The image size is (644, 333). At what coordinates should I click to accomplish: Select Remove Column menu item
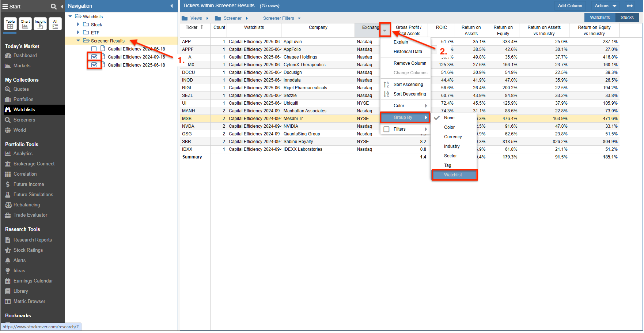click(x=410, y=63)
